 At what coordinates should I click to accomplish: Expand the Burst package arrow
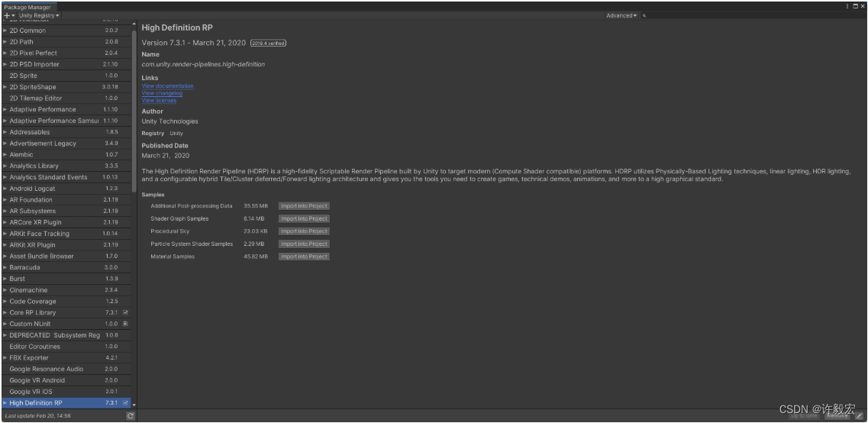[x=5, y=279]
